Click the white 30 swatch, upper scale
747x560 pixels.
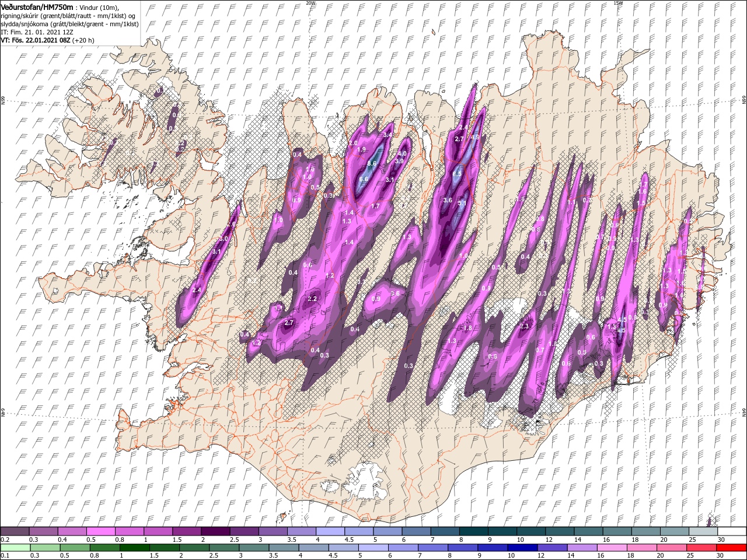point(731,531)
